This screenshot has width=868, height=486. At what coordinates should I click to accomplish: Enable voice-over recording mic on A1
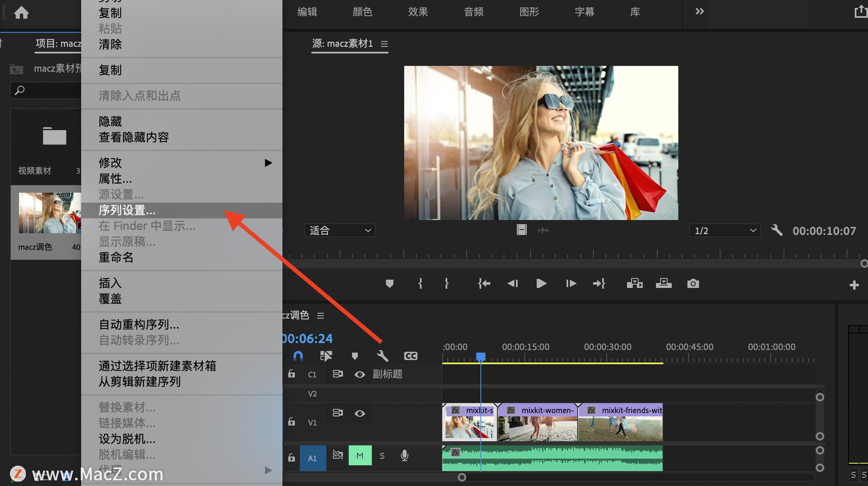point(404,456)
